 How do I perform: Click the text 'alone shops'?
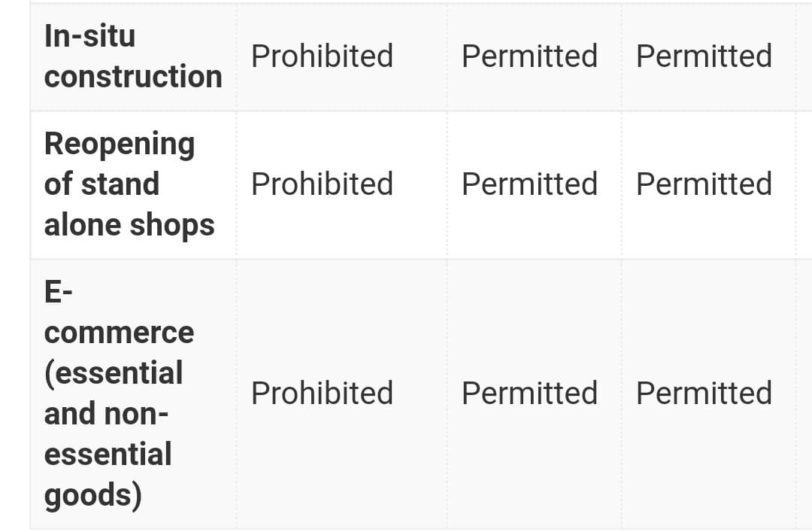tap(129, 225)
